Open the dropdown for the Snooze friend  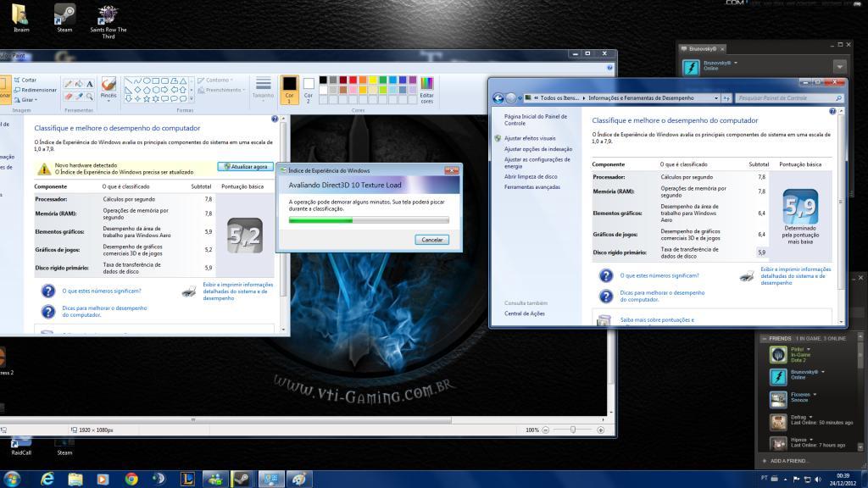coord(815,395)
